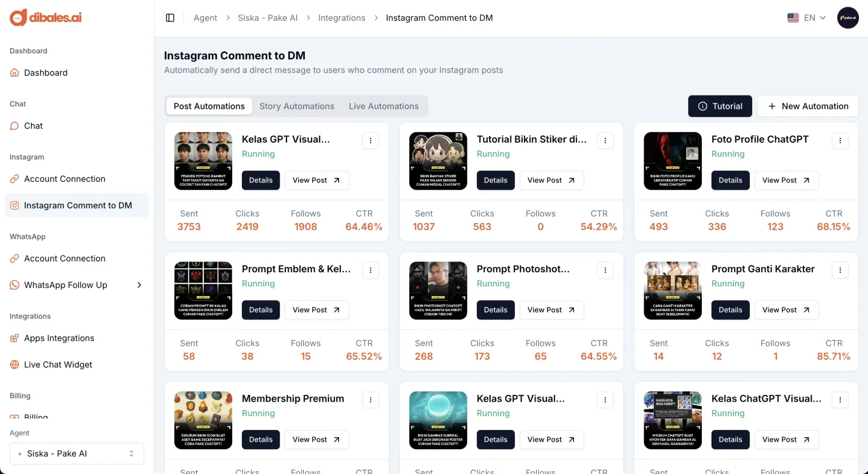This screenshot has height=474, width=868.
Task: Open three-dot menu for Tutorial Bikin Stiker
Action: [x=605, y=141]
